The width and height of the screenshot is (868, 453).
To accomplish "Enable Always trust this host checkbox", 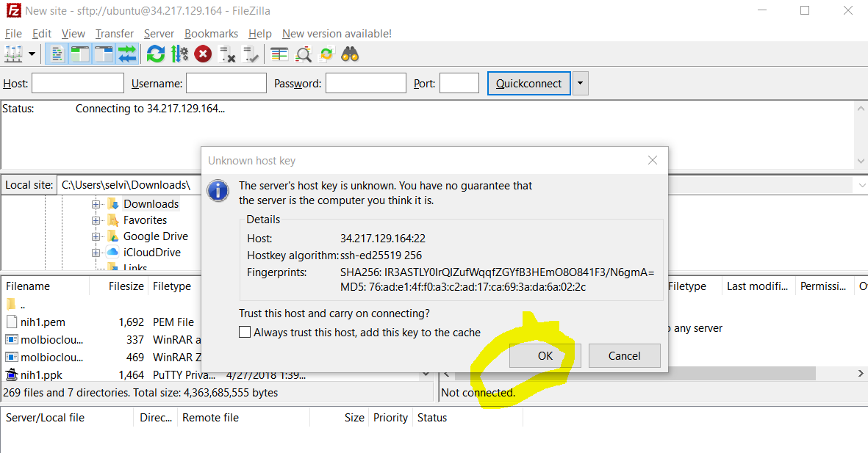I will 245,333.
